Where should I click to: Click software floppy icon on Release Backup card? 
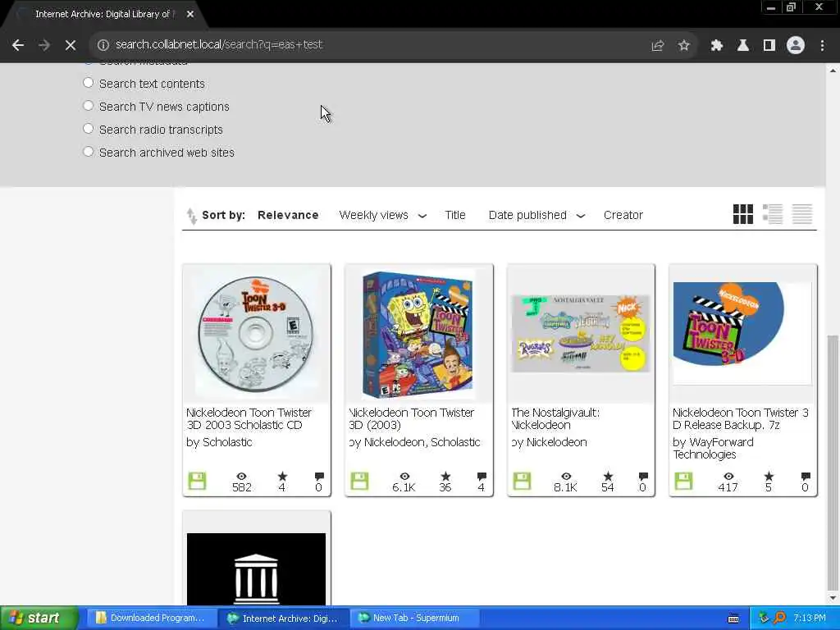(x=683, y=481)
